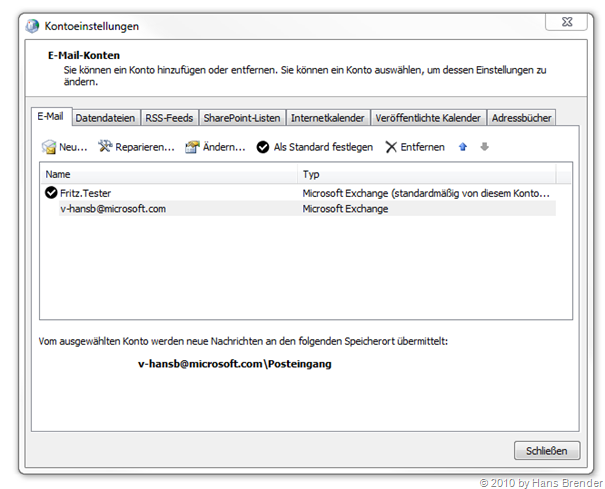This screenshot has width=605, height=489.
Task: Select the E-Mail tab
Action: pyautogui.click(x=50, y=117)
